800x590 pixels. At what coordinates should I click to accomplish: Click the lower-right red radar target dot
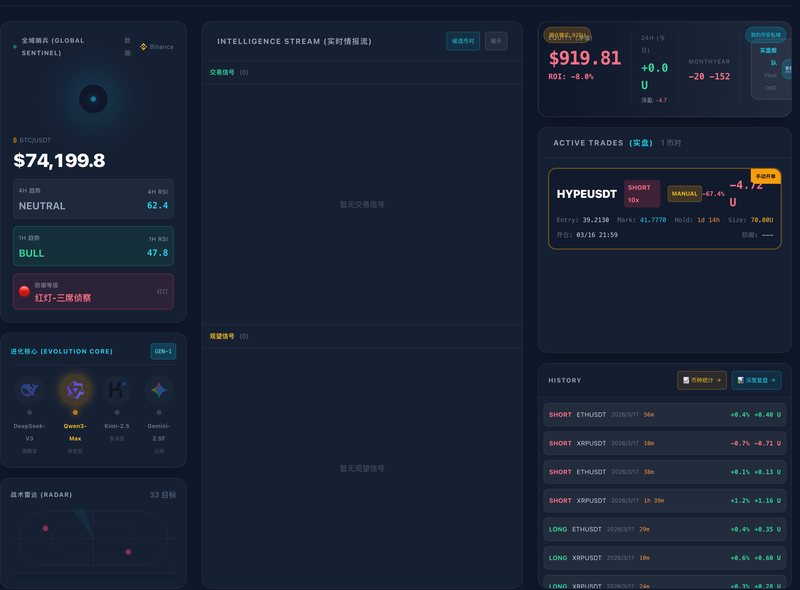tap(128, 552)
